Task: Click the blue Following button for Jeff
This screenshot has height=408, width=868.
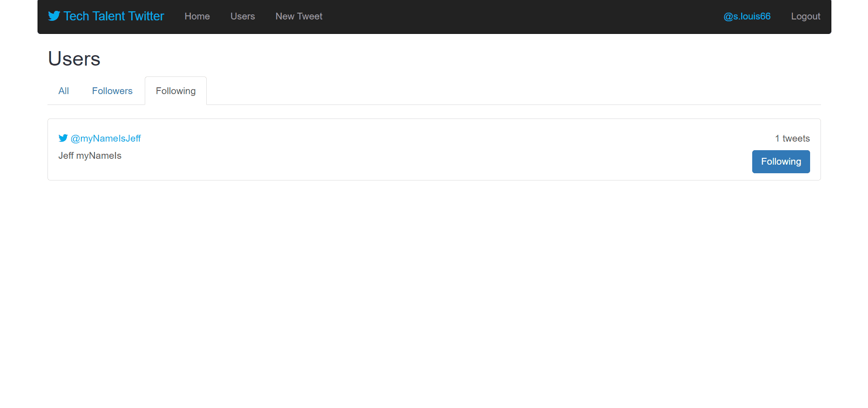Action: click(x=781, y=161)
